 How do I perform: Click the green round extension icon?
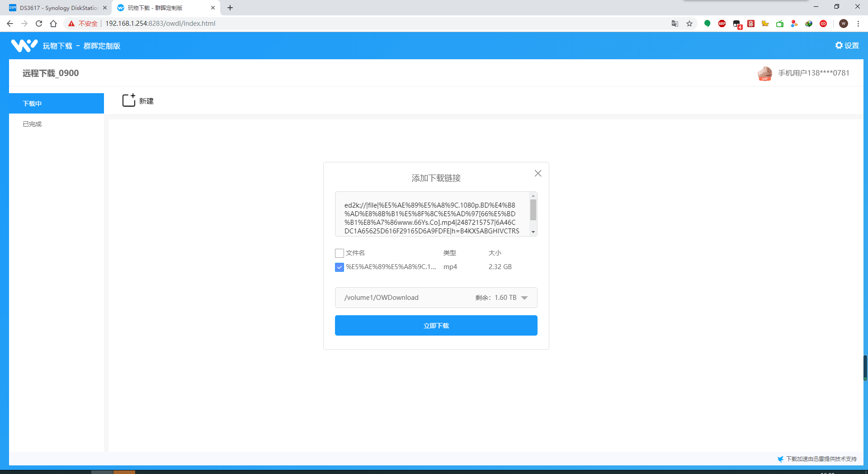[708, 24]
